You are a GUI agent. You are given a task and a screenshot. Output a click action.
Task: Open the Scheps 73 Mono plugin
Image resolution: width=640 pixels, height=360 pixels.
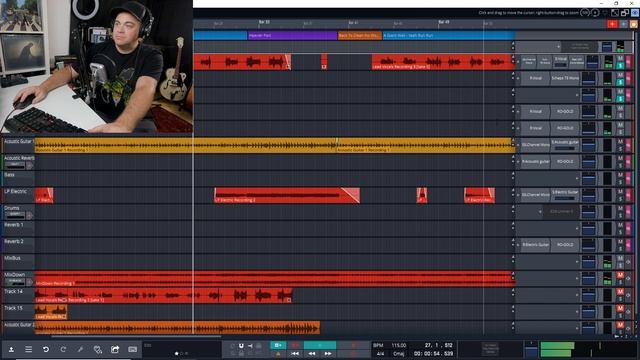click(x=565, y=78)
